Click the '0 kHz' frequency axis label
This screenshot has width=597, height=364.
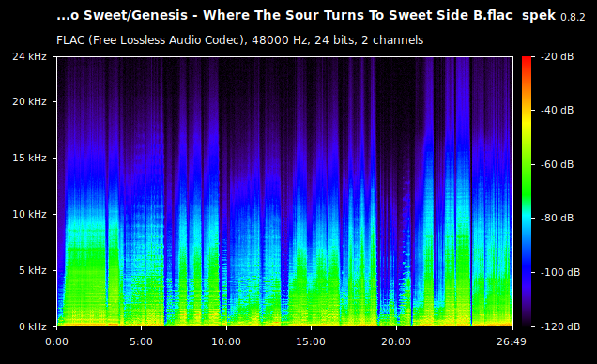[x=32, y=326]
